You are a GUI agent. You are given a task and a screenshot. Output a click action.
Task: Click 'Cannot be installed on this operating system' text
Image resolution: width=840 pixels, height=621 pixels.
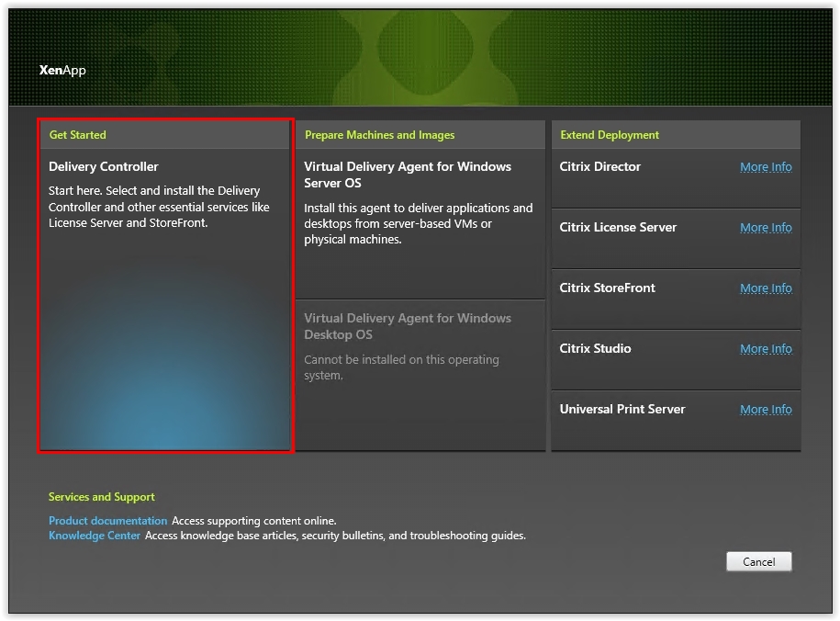401,367
